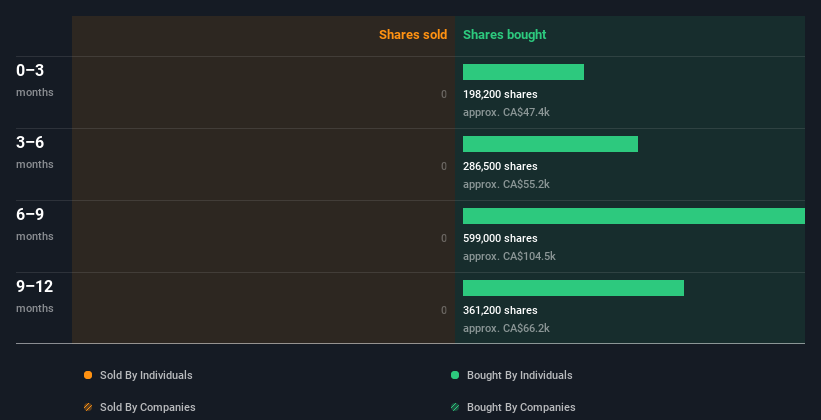Viewport: 821px width, 420px height.
Task: Click the 599,000 shares value
Action: point(500,238)
